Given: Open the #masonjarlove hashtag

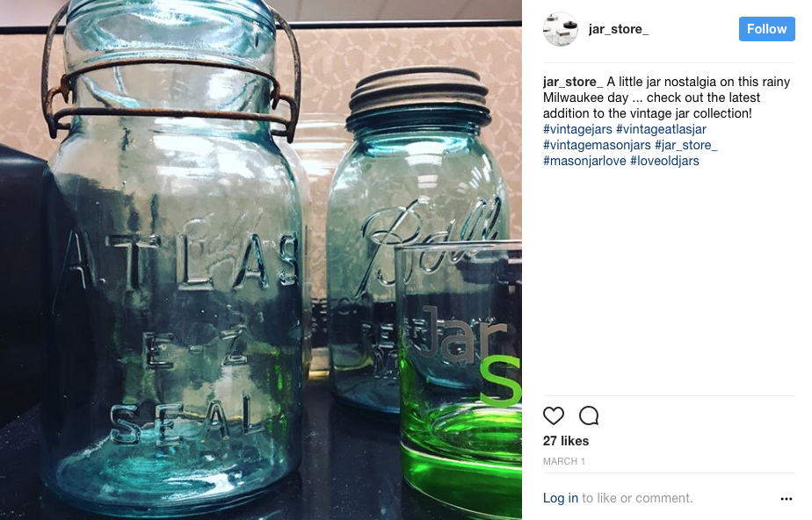Looking at the screenshot, I should coord(584,161).
